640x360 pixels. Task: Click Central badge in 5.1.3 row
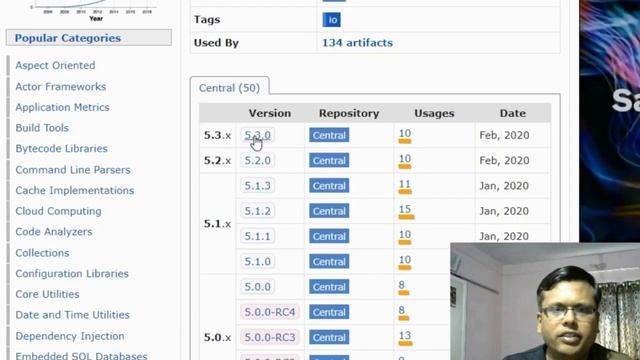[x=329, y=186]
